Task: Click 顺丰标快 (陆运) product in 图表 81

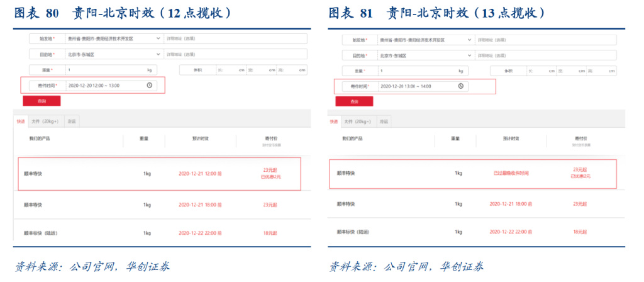Action: click(x=353, y=232)
